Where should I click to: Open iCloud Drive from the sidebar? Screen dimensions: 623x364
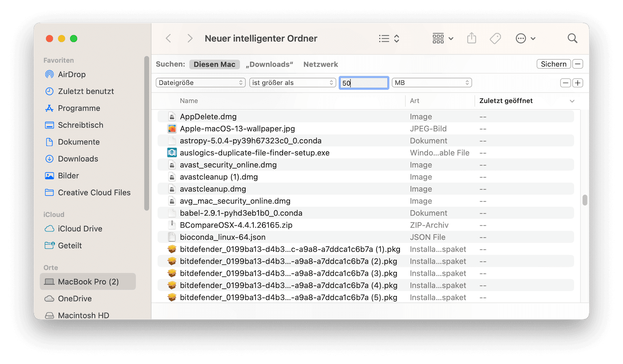click(80, 229)
